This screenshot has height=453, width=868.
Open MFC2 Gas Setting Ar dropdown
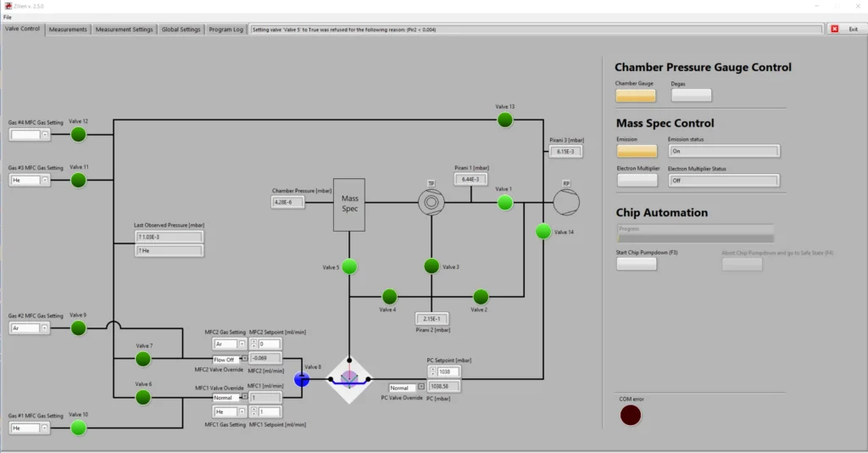[x=242, y=344]
